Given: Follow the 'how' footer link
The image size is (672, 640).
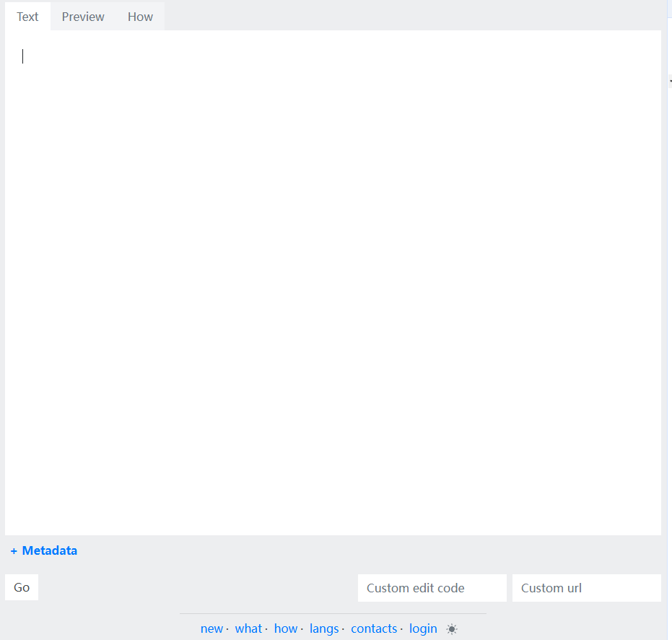Looking at the screenshot, I should [x=286, y=628].
